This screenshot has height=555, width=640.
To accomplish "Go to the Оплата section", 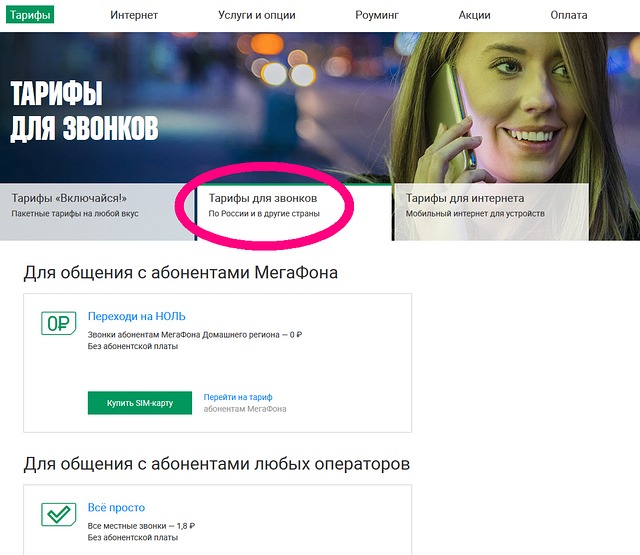I will pos(569,15).
